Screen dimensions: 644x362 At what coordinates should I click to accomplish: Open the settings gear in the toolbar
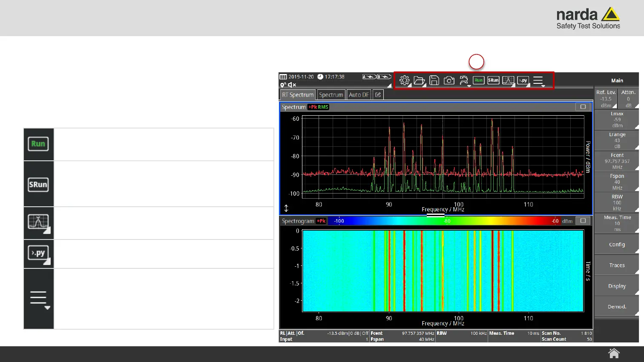click(404, 80)
